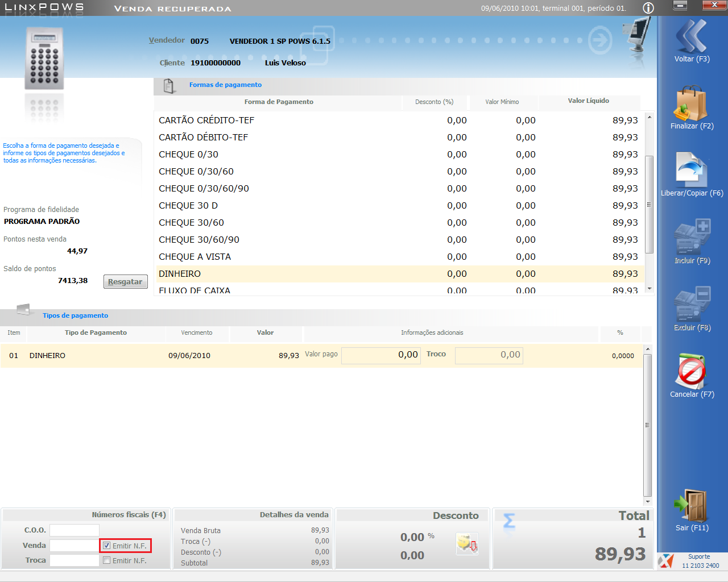Select CARTÃO CRÉDITO-TEF payment form
This screenshot has width=728, height=582.
click(x=400, y=120)
